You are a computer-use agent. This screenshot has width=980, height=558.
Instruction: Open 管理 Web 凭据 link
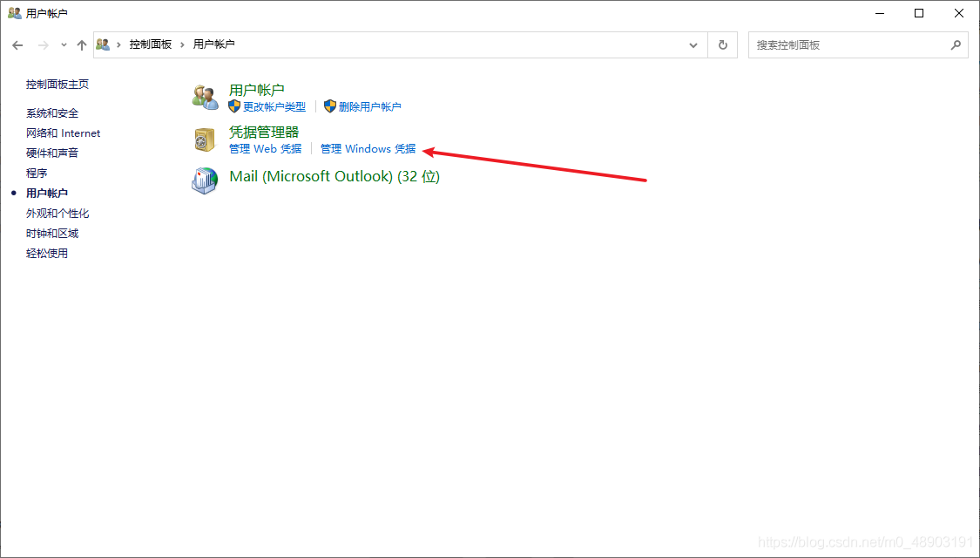tap(266, 149)
